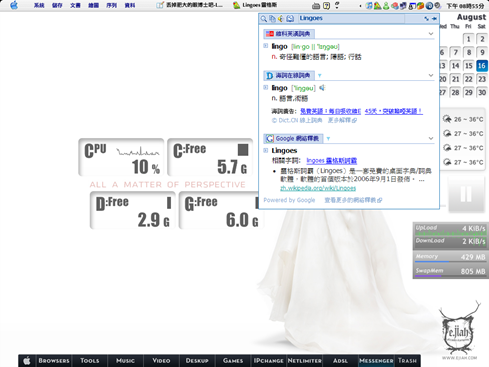Open the sixth menu bar item 資料

(130, 5)
